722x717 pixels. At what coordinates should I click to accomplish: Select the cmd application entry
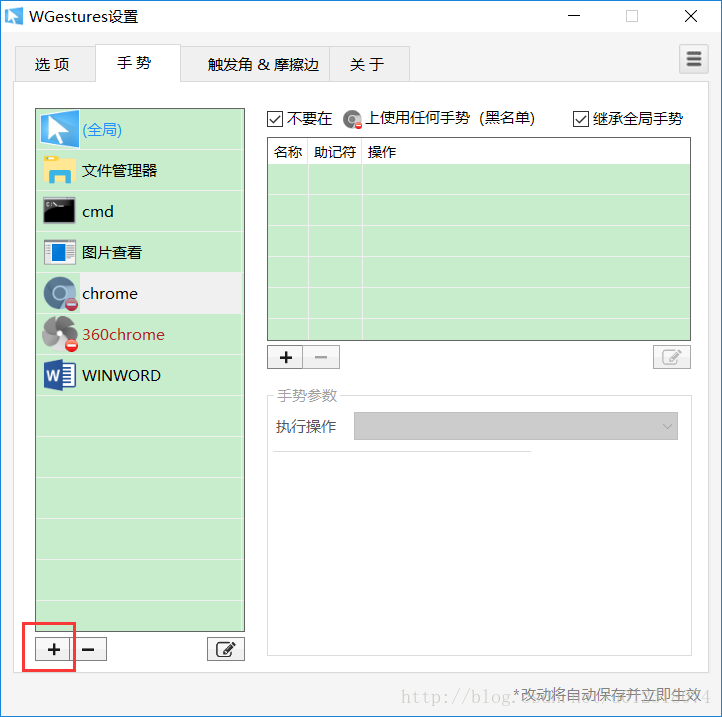click(x=140, y=211)
